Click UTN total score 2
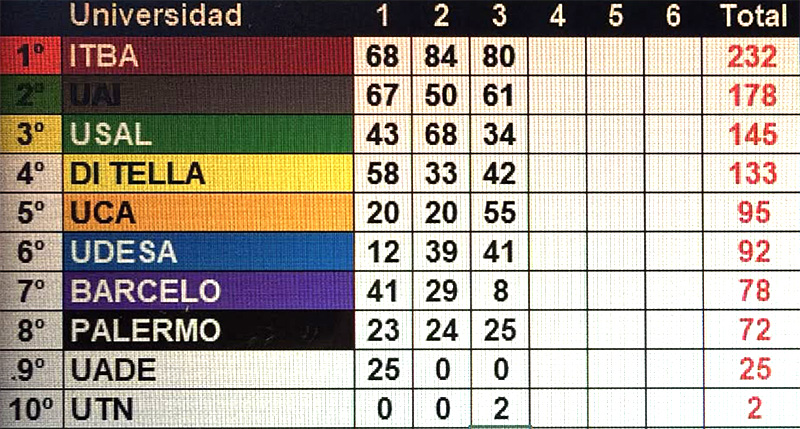800x429 pixels. tap(752, 409)
